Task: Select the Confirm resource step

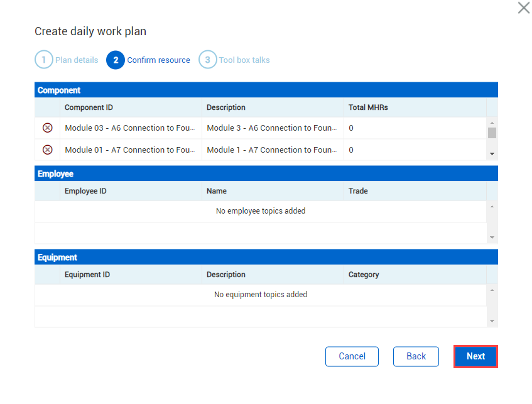Action: 149,60
